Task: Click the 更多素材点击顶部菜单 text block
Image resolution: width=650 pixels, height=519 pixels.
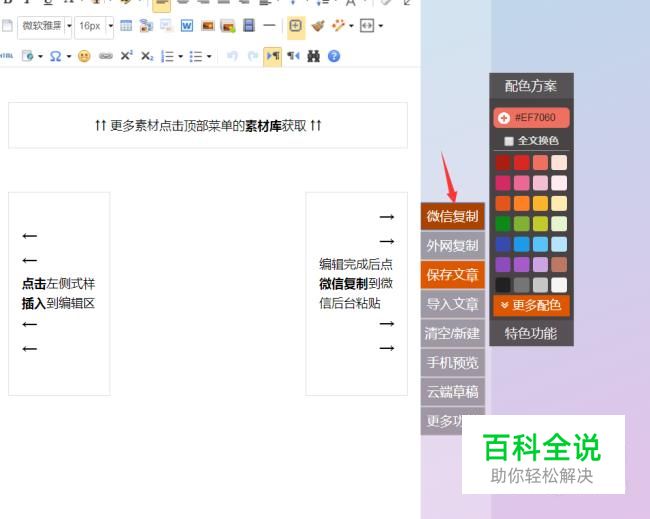Action: (x=208, y=125)
